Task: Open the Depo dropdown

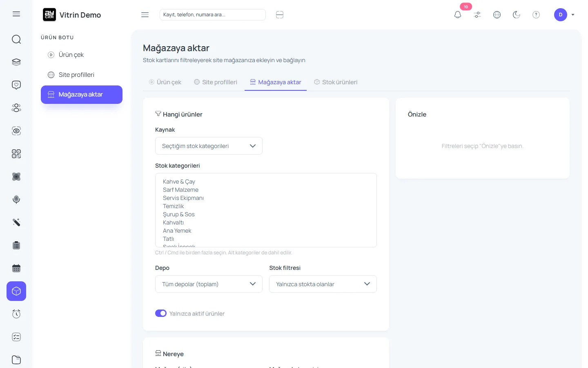Action: (209, 284)
